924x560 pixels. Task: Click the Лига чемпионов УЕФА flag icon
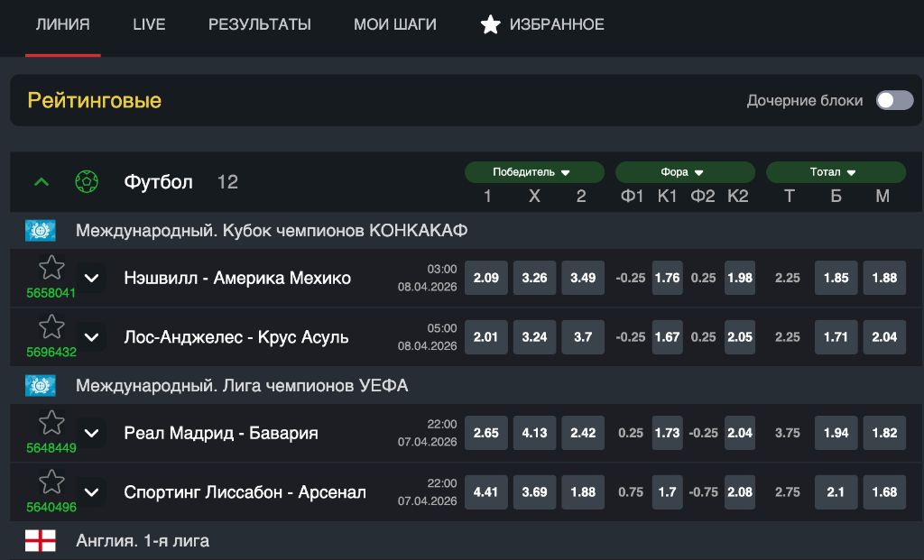(41, 386)
